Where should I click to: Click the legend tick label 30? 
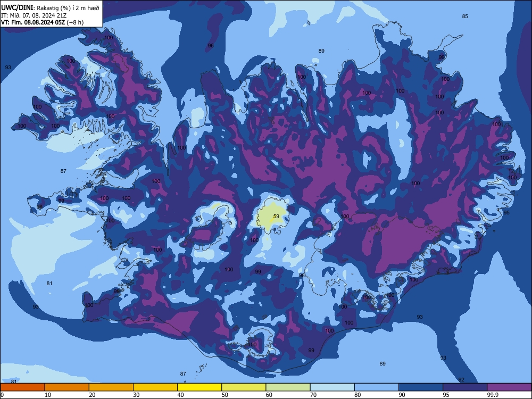click(136, 395)
